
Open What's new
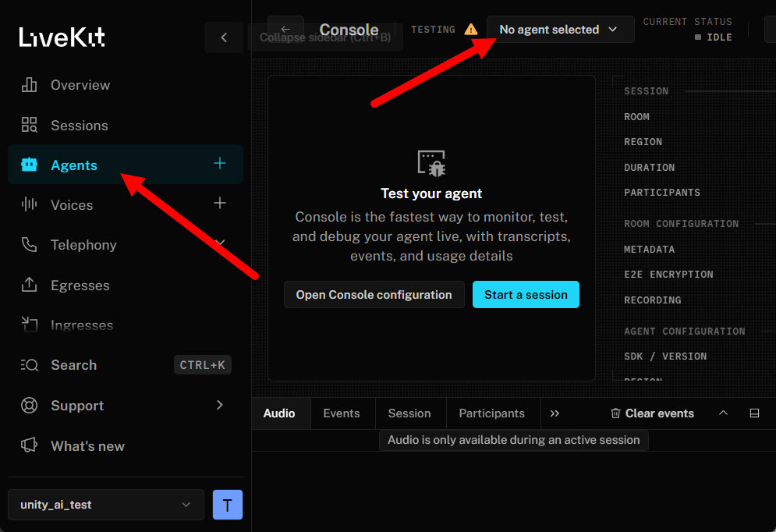coord(126,446)
